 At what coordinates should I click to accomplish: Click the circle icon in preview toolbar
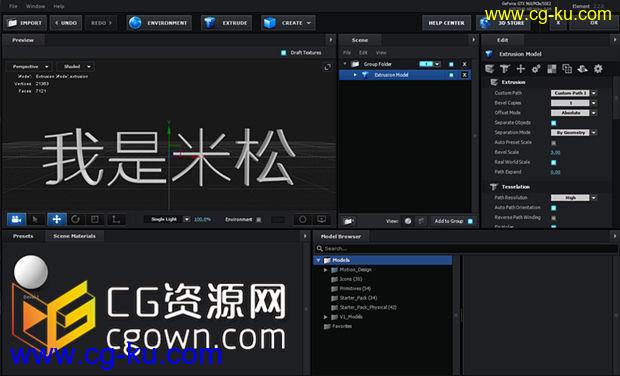click(x=302, y=219)
